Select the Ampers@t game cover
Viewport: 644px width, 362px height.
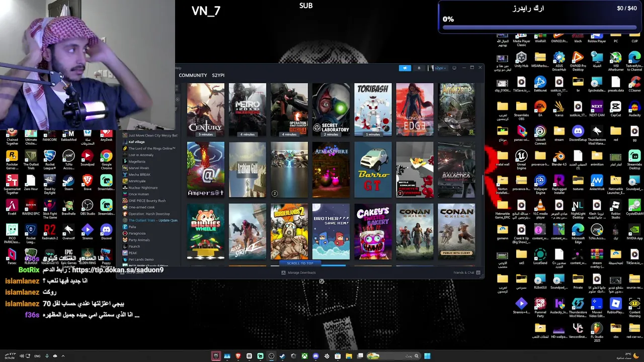[206, 169]
